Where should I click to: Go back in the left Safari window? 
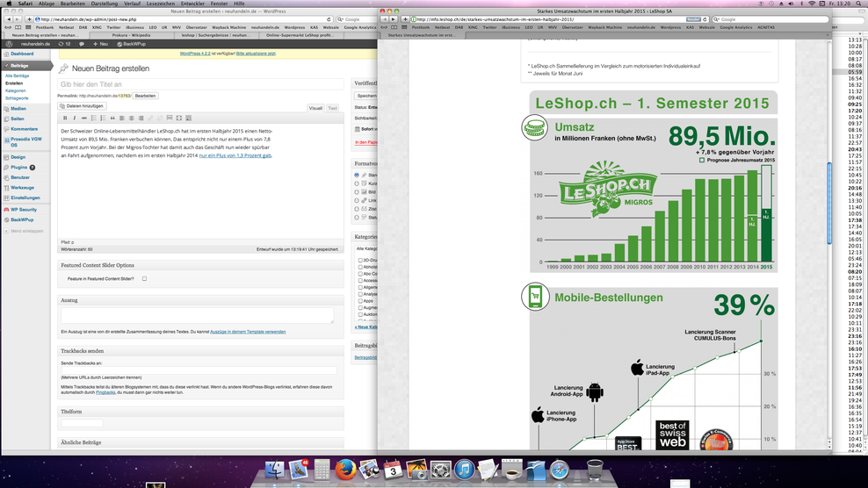(8, 19)
